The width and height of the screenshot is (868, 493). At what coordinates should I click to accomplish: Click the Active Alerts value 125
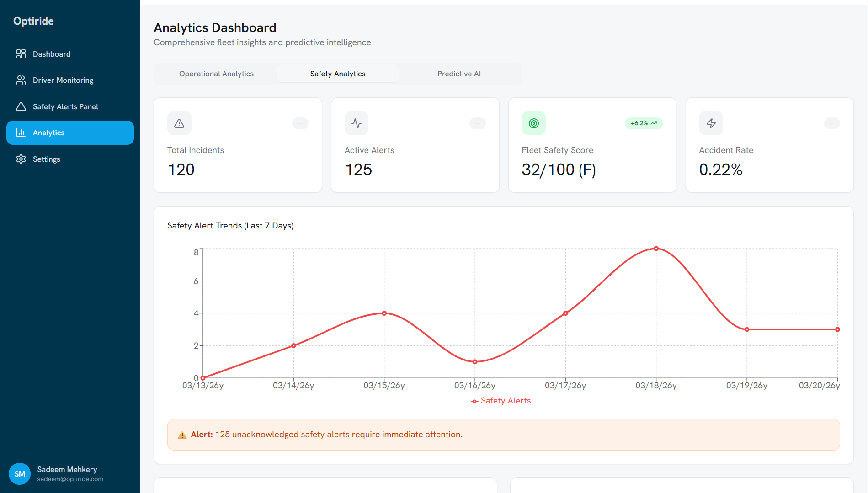[359, 170]
